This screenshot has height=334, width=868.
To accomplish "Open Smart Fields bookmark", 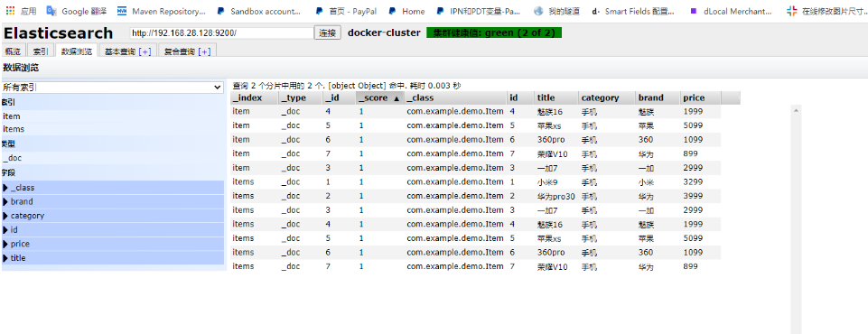I will (633, 11).
